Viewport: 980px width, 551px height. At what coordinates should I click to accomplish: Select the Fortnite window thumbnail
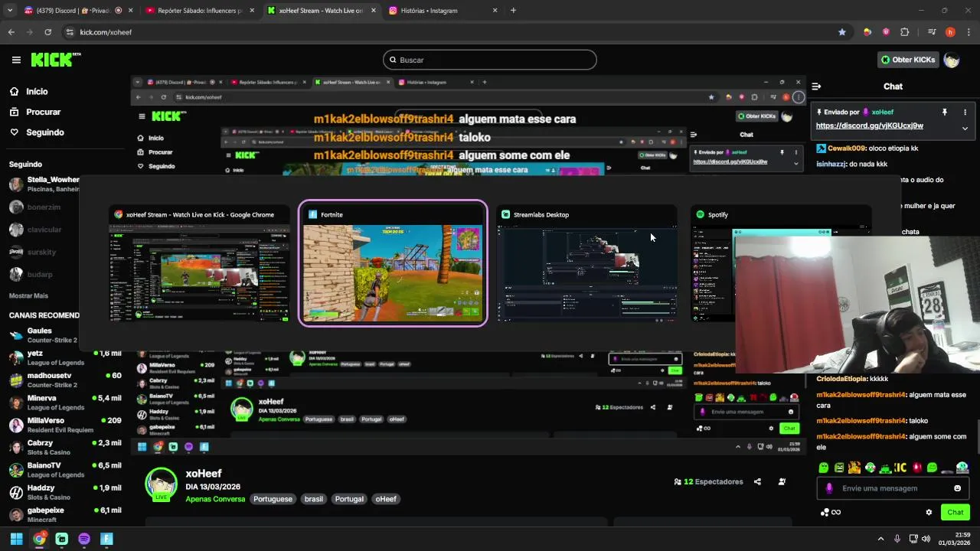[393, 263]
